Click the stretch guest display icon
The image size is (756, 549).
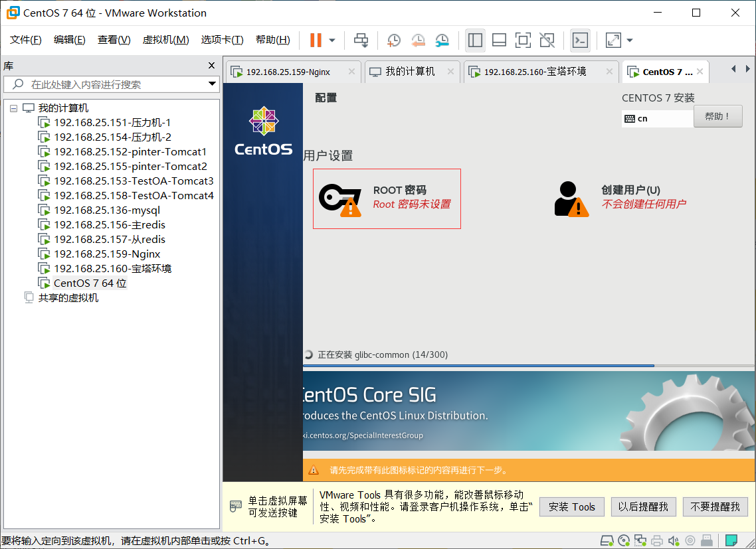tap(613, 40)
